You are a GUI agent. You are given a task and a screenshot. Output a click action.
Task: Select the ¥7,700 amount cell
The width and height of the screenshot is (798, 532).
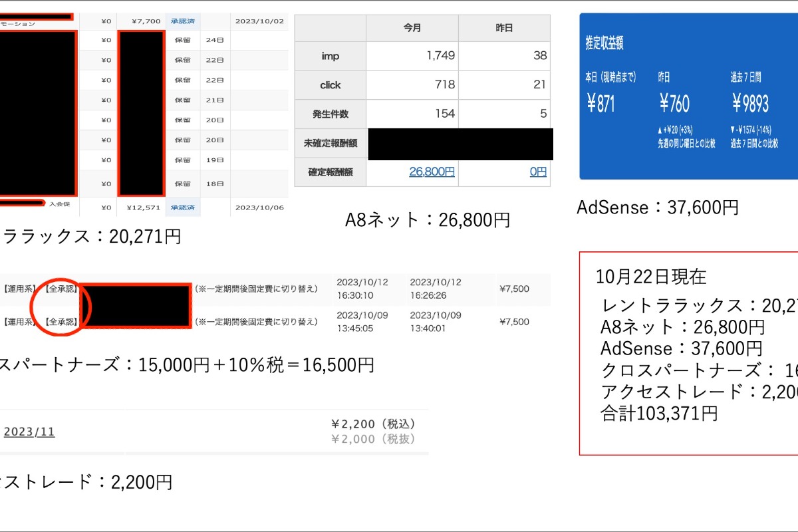click(x=146, y=21)
